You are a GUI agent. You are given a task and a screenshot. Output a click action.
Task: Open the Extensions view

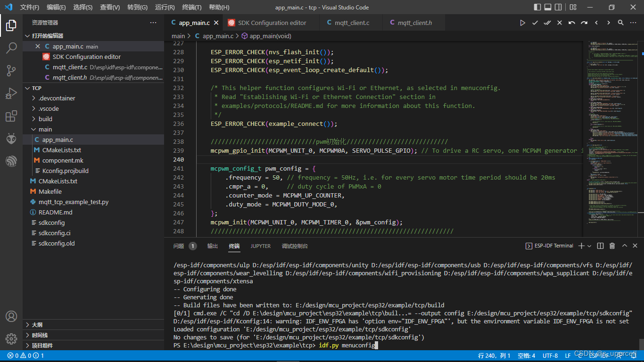[x=11, y=116]
